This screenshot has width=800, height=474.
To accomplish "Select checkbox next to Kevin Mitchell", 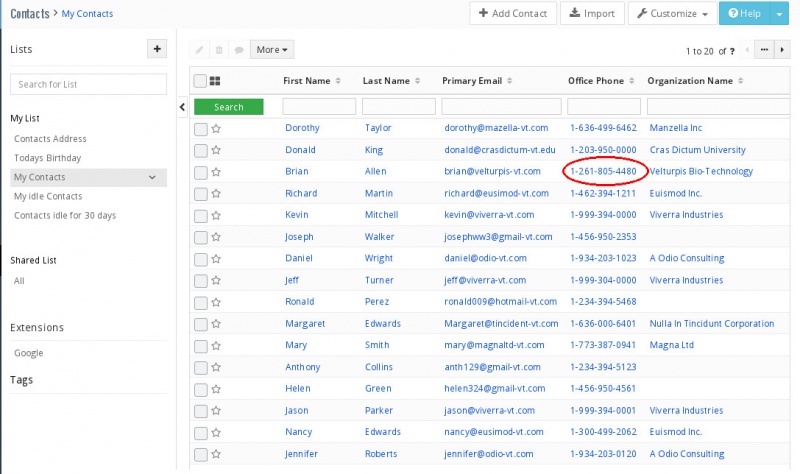I will [201, 215].
